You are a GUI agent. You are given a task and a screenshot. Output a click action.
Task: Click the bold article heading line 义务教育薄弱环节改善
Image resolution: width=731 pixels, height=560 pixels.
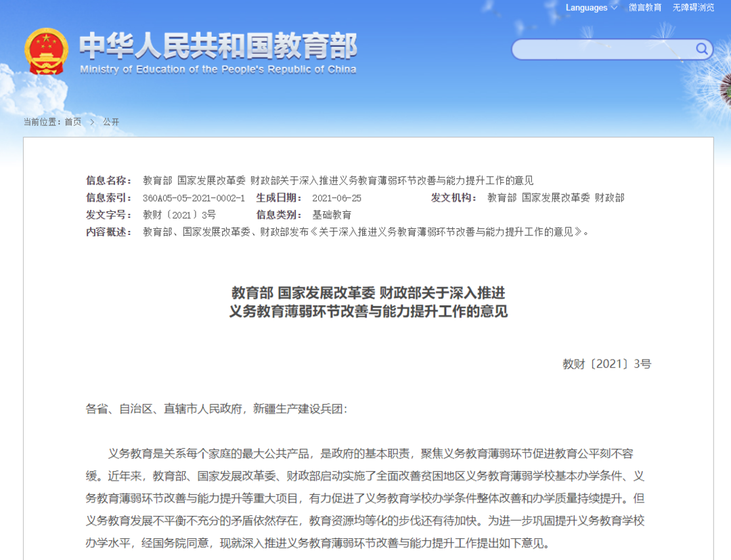368,311
